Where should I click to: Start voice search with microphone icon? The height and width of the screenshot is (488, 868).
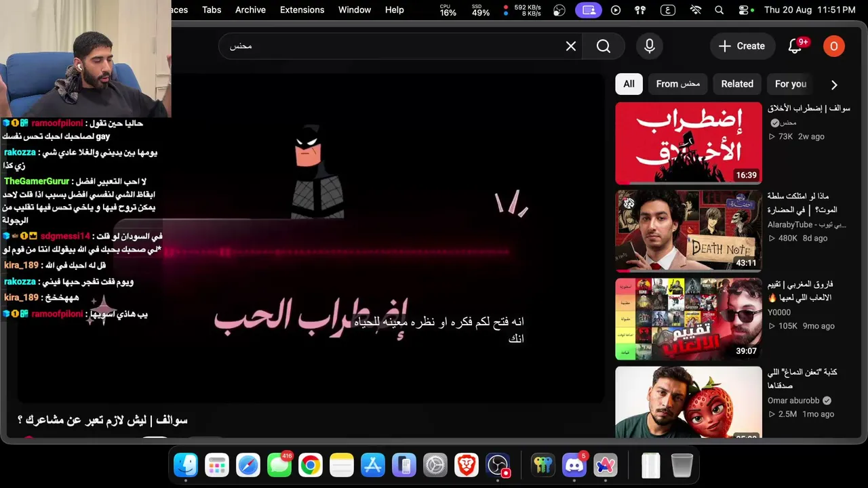click(x=650, y=46)
